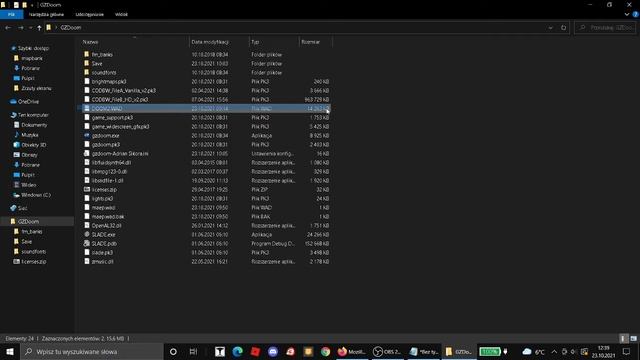Image resolution: width=640 pixels, height=360 pixels.
Task: Open Google Chrome from taskbar
Action: [x=325, y=351]
